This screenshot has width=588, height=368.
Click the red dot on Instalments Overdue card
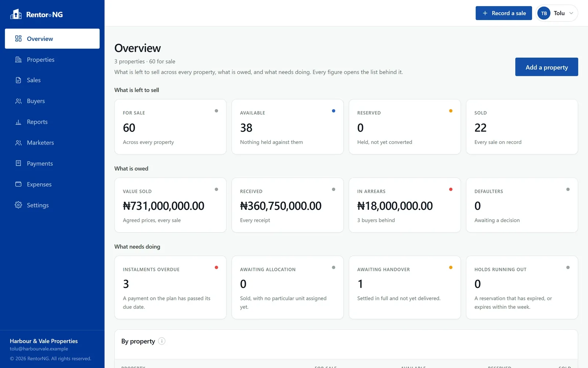pyautogui.click(x=216, y=268)
